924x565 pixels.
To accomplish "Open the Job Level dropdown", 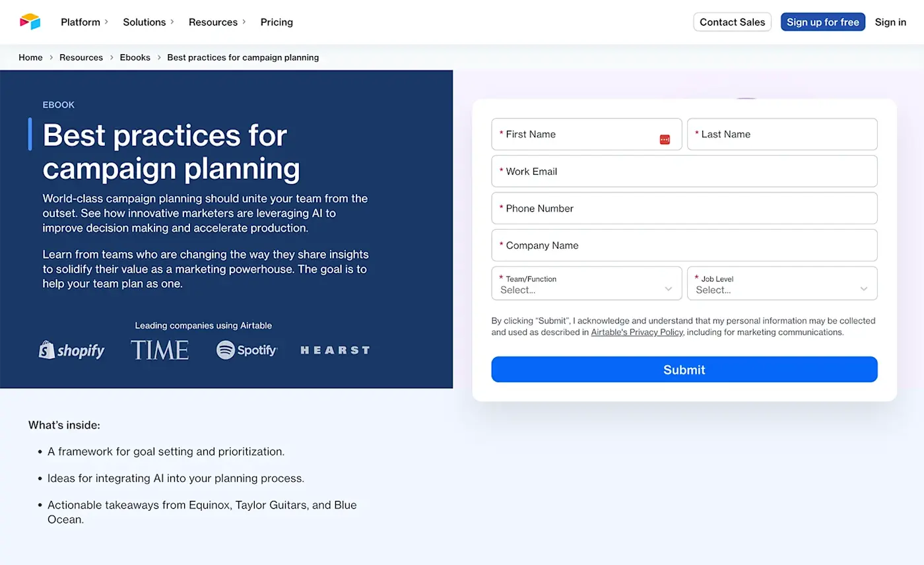I will coord(782,283).
